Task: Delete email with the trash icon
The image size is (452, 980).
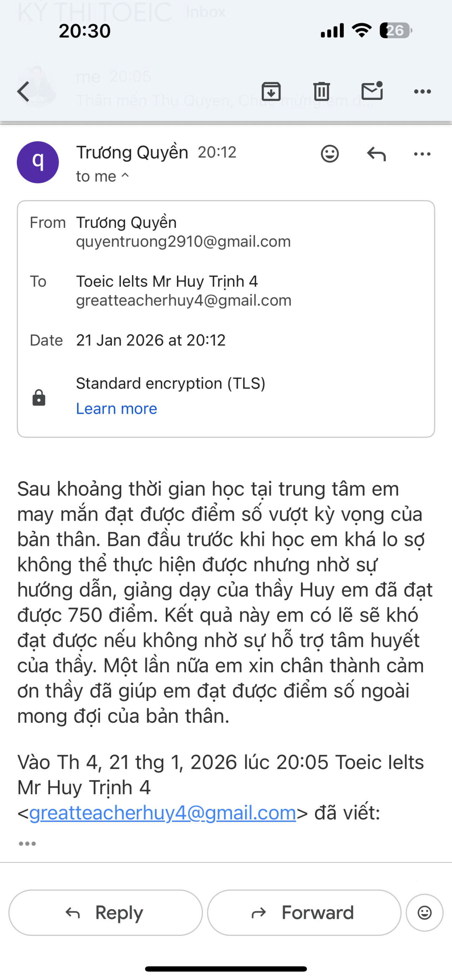Action: pos(321,91)
